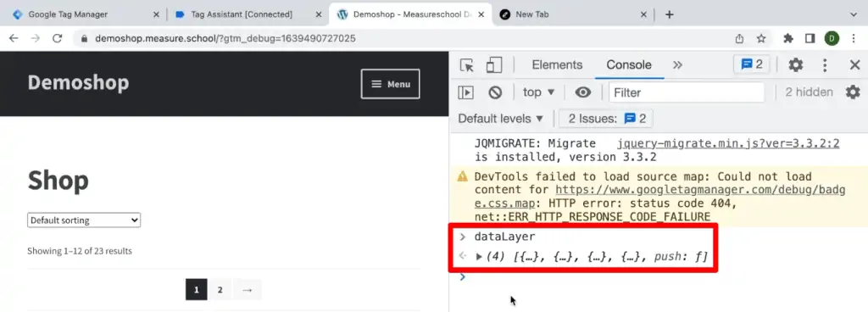Click the site padlock icon in address bar
Screen dimensions: 868x312
[x=84, y=38]
